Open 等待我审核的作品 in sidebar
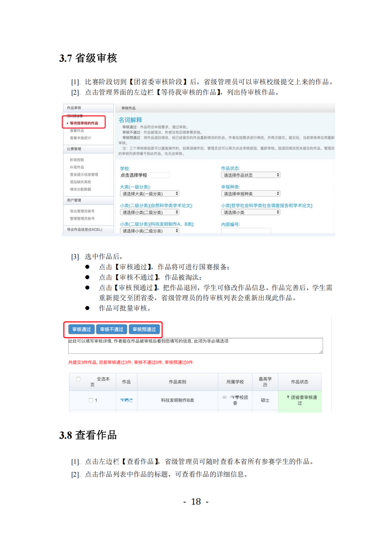The image size is (392, 555). click(x=84, y=123)
